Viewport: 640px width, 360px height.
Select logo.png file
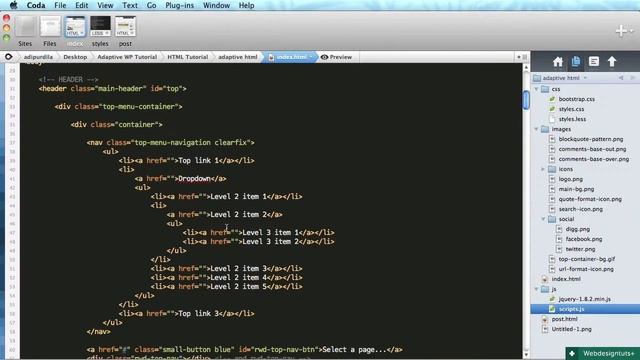571,179
